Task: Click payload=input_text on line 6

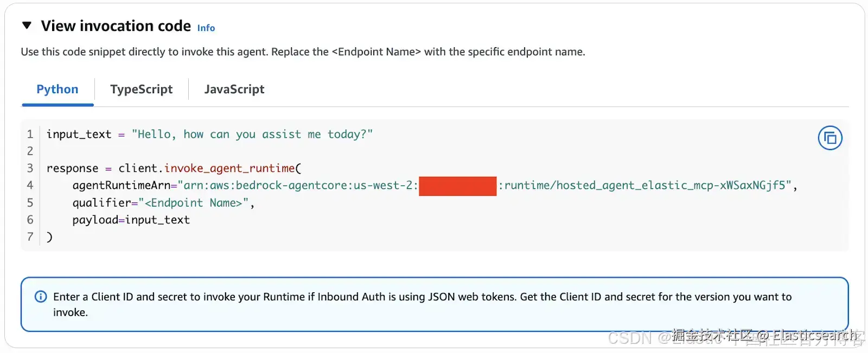Action: 131,220
